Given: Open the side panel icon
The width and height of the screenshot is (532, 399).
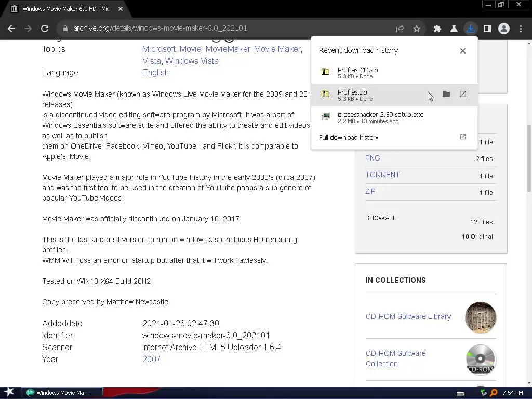Looking at the screenshot, I should point(487,29).
